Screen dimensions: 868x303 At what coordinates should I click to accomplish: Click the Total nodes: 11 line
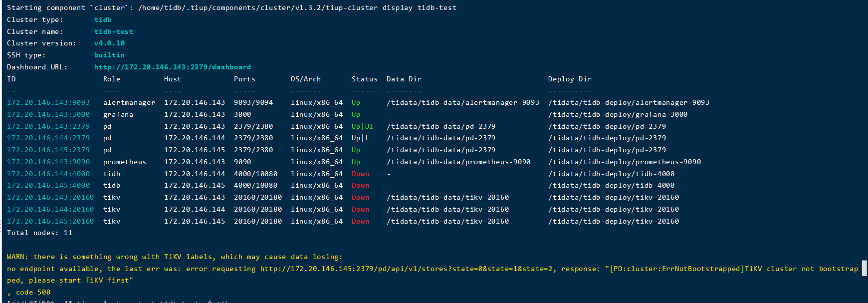tap(39, 233)
